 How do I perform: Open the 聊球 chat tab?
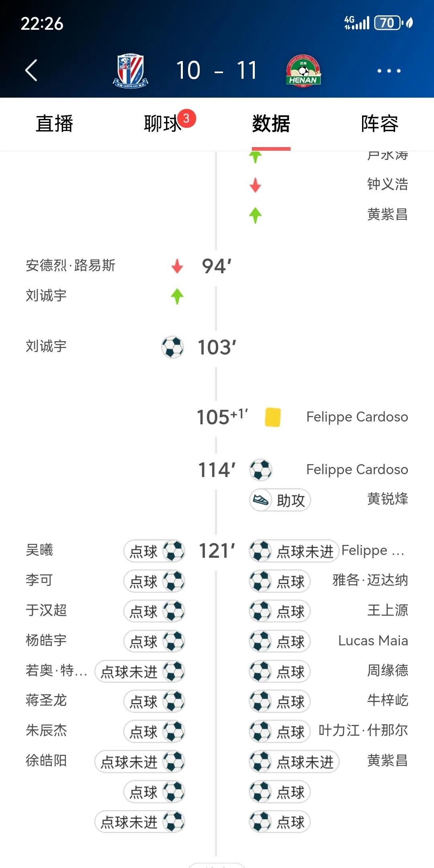click(163, 124)
